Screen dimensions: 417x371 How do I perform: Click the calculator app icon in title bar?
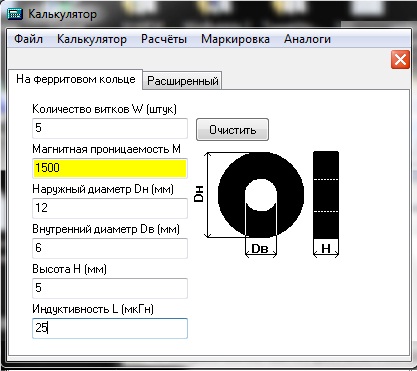coord(15,14)
